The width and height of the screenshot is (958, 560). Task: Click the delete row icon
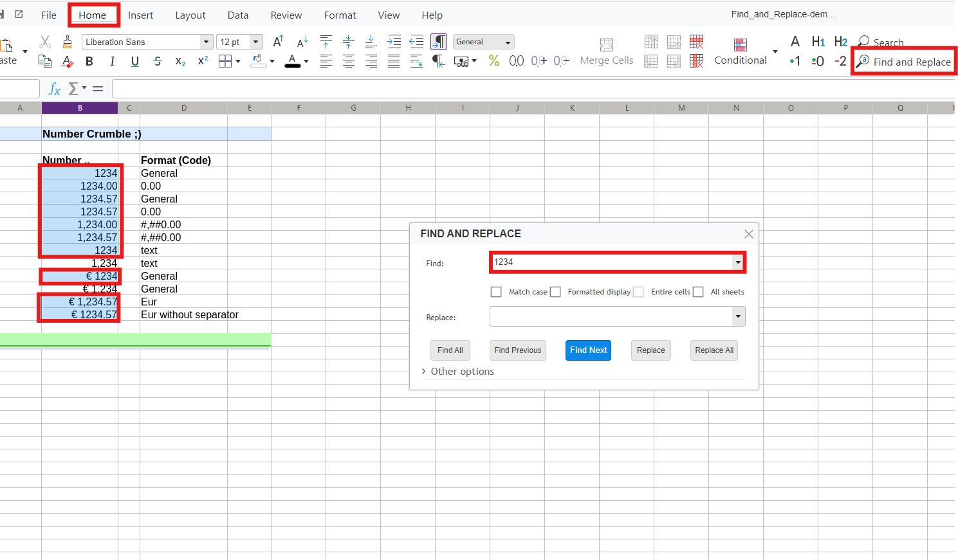(x=696, y=41)
